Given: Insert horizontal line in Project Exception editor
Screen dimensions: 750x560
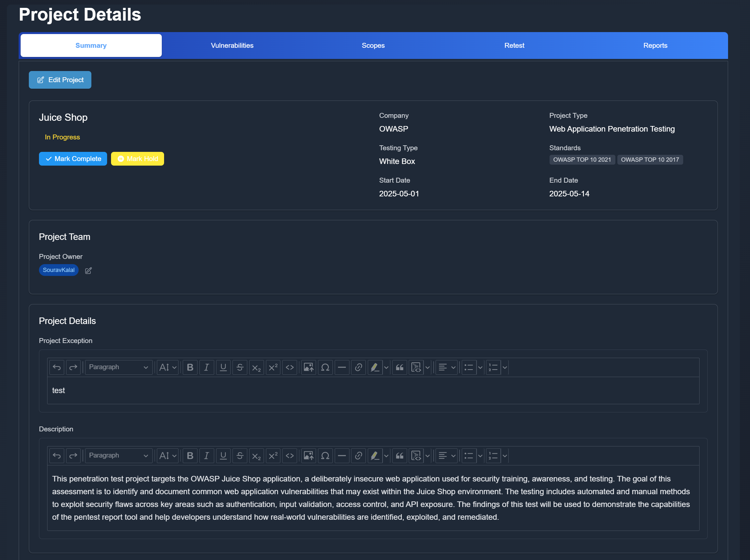Looking at the screenshot, I should point(342,367).
